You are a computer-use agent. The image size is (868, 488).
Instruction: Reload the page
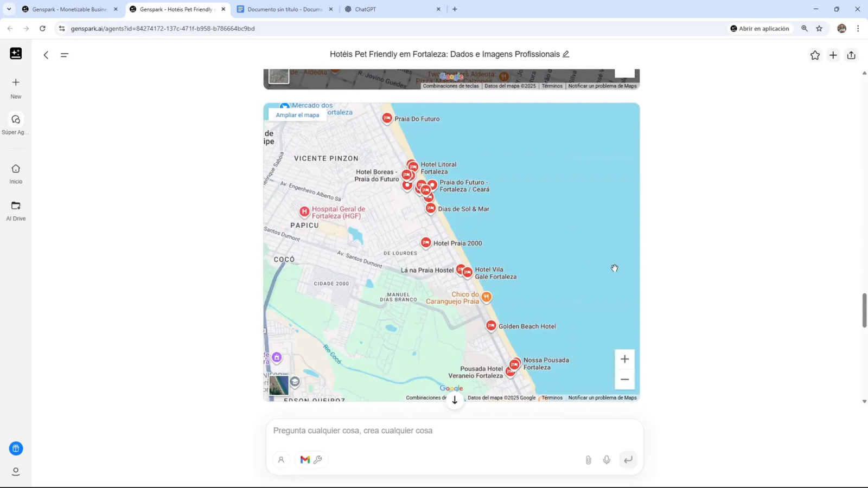tap(42, 28)
